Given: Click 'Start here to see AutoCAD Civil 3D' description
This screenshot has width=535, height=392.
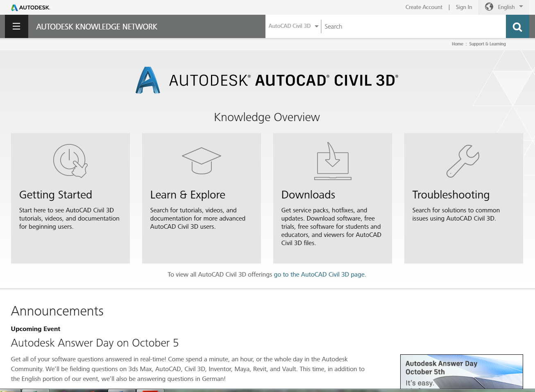Looking at the screenshot, I should point(69,219).
